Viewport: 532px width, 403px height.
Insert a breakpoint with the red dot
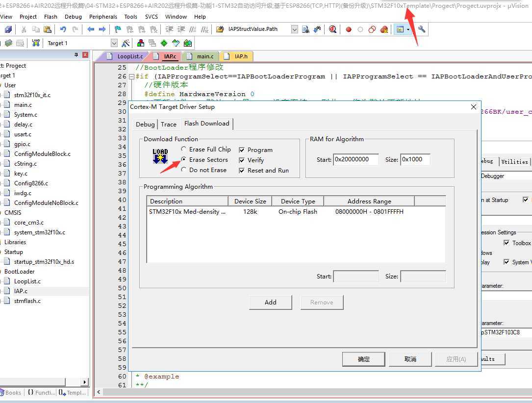pos(349,29)
